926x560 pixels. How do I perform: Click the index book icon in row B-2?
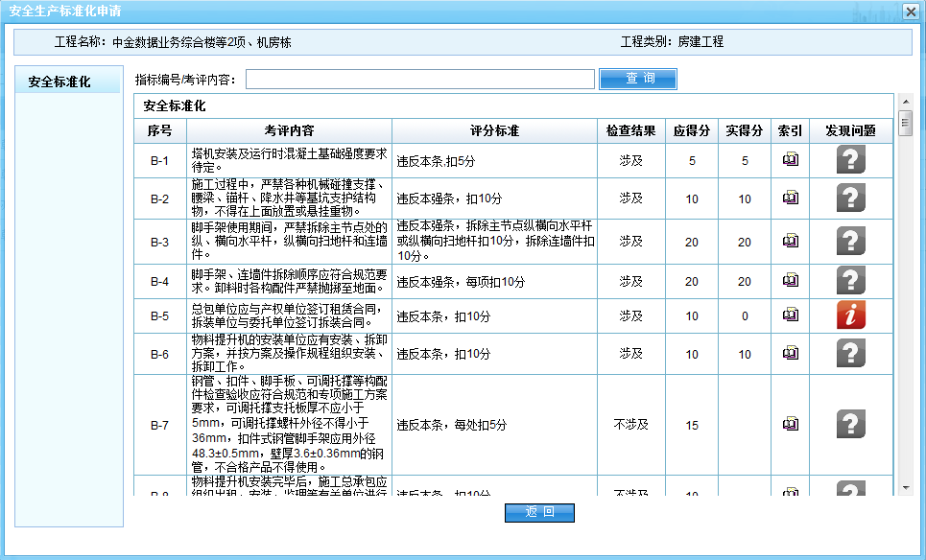790,198
